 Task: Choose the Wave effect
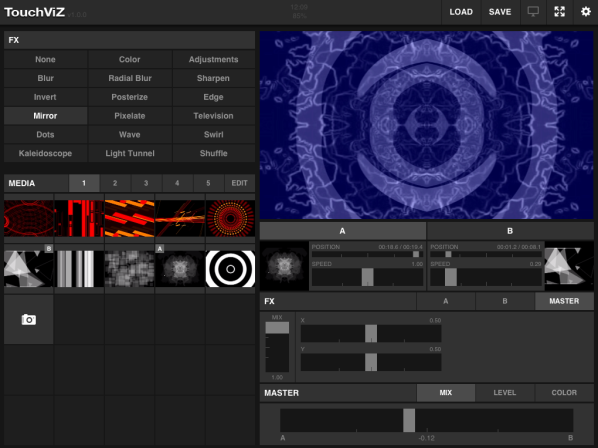pyautogui.click(x=130, y=134)
